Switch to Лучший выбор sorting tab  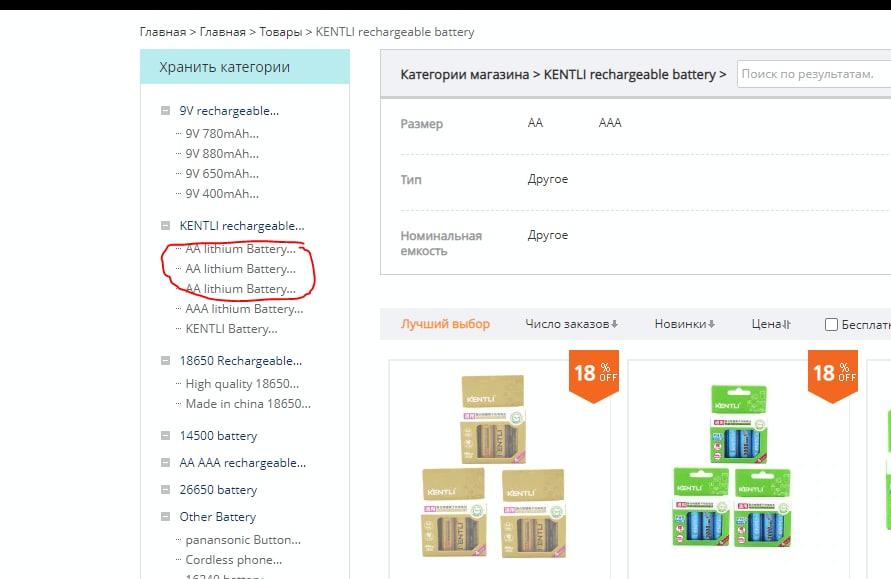445,324
